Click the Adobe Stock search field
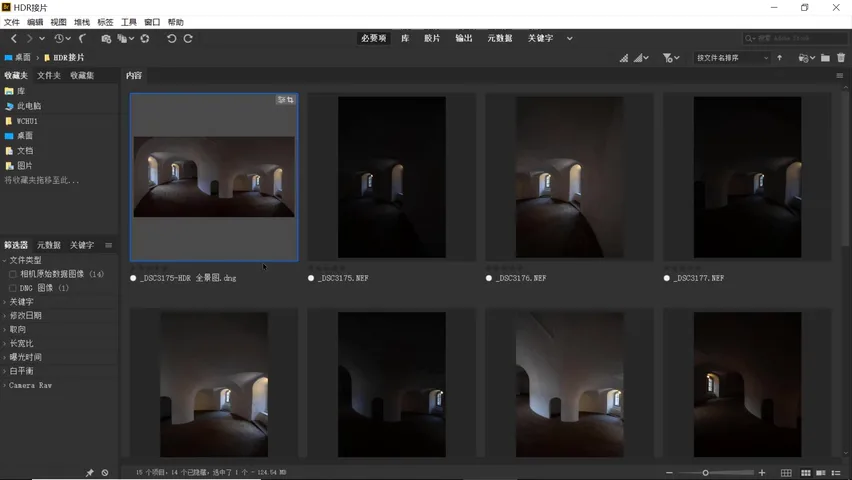This screenshot has height=480, width=852. pos(794,39)
